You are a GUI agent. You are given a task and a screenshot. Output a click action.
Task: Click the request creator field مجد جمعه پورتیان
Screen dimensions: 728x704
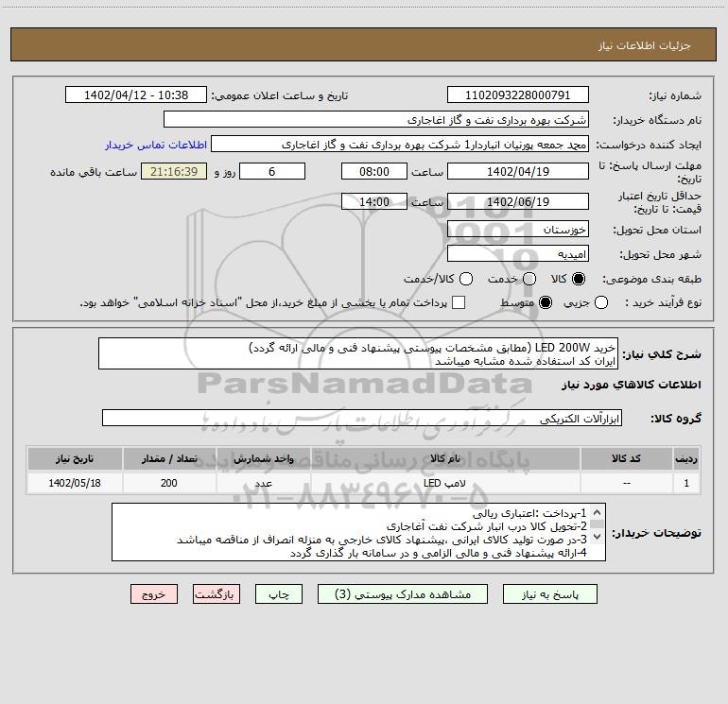tap(400, 145)
